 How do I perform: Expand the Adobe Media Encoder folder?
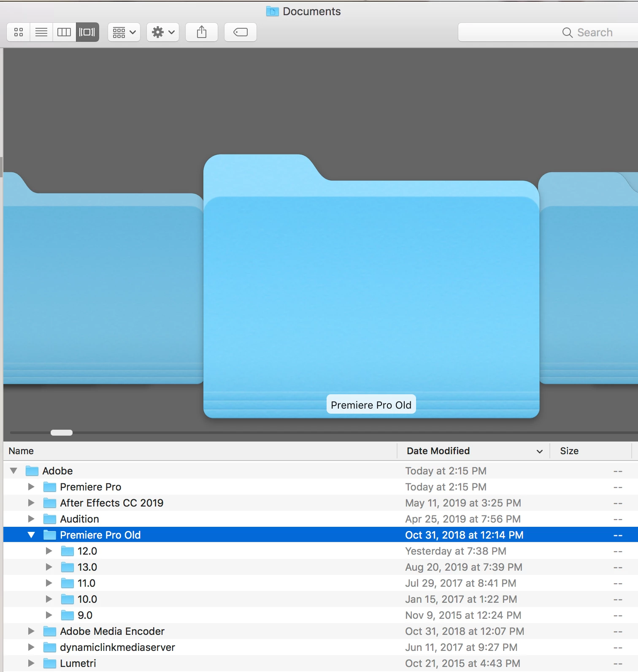pyautogui.click(x=31, y=631)
